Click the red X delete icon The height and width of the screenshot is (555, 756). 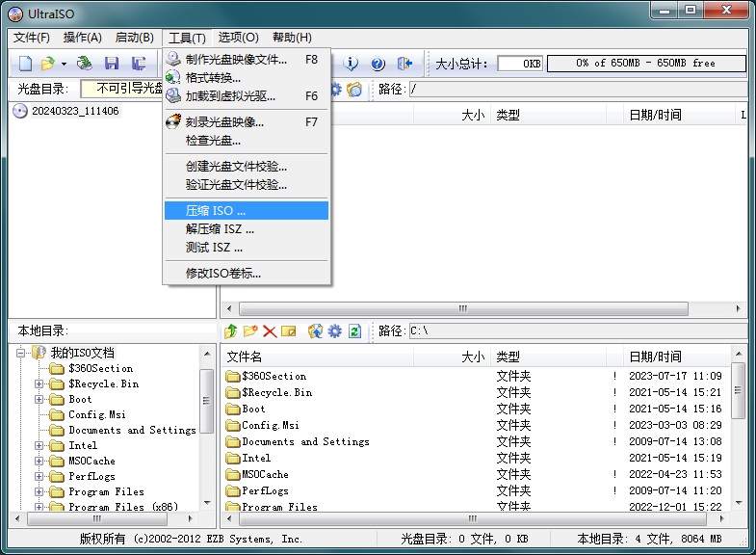[x=270, y=331]
